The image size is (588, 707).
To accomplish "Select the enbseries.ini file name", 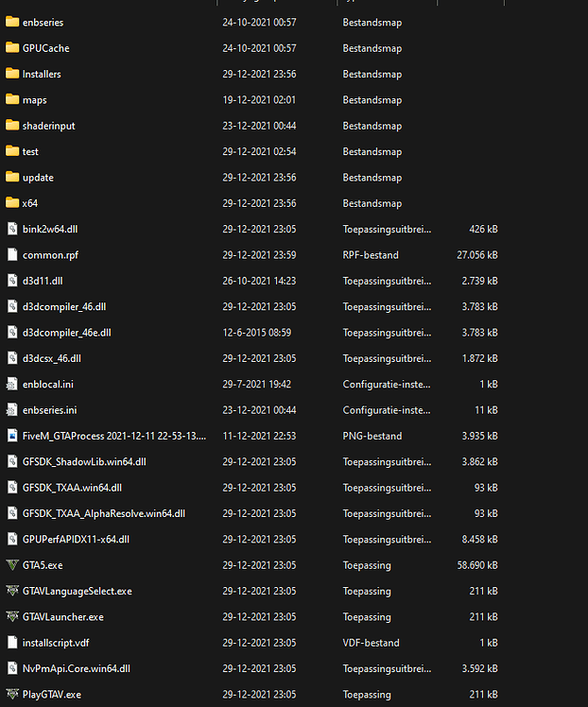I will (49, 410).
